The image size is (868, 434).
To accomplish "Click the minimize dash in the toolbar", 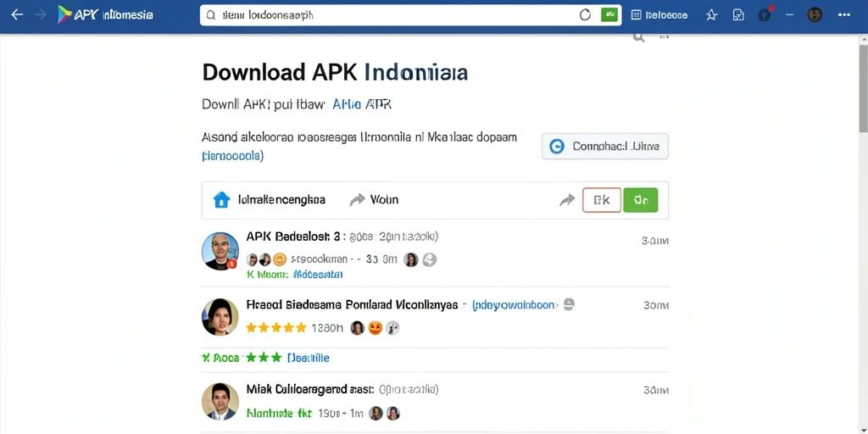I will [789, 15].
